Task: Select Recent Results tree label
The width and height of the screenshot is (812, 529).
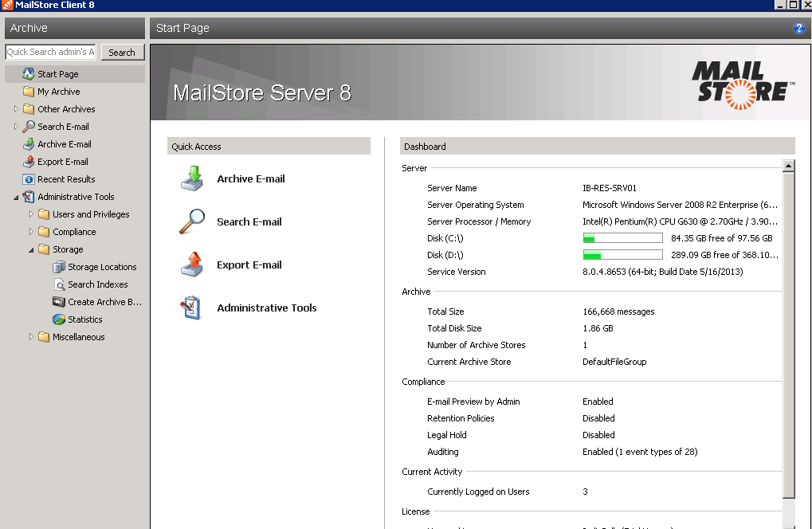Action: point(66,179)
